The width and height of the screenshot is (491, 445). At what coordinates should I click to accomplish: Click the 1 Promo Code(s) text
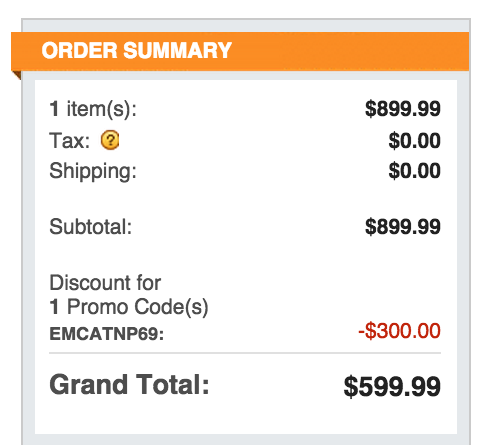coord(129,307)
